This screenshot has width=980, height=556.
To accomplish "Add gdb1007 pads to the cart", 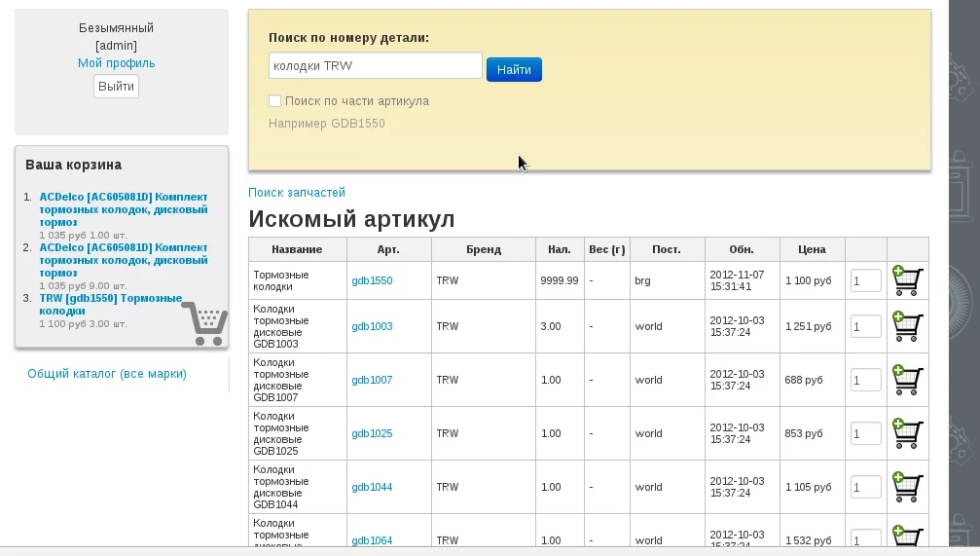I will (x=907, y=380).
